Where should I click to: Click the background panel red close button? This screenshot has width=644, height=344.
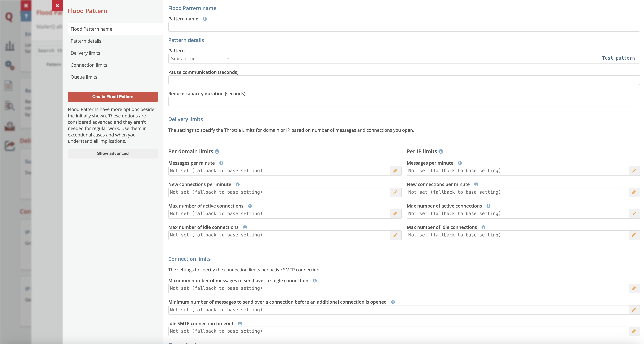[26, 5]
